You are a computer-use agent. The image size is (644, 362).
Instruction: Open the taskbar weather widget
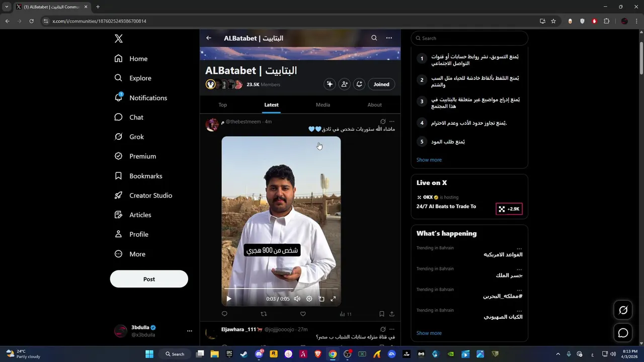(23, 354)
